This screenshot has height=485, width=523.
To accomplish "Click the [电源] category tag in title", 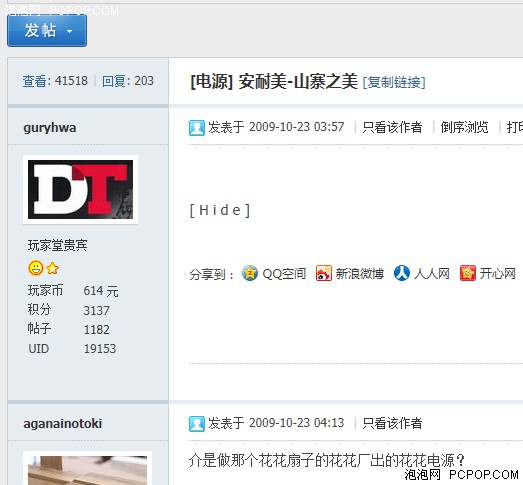I will tap(211, 81).
